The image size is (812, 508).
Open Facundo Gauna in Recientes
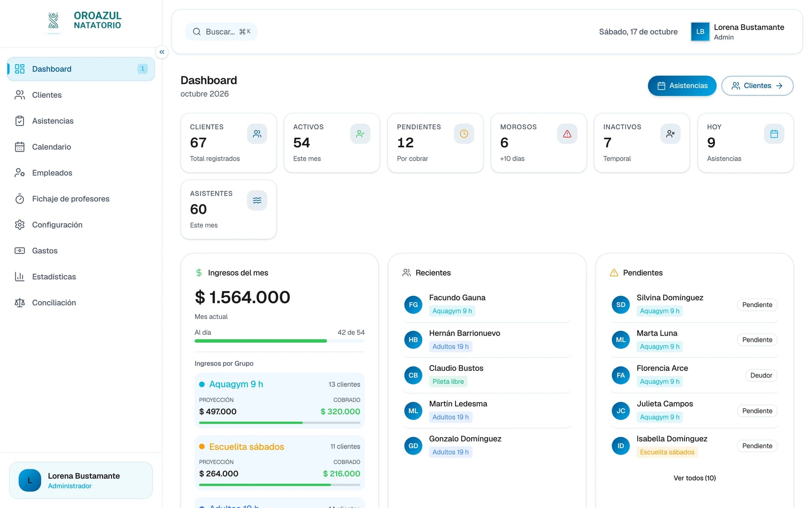[x=487, y=304]
